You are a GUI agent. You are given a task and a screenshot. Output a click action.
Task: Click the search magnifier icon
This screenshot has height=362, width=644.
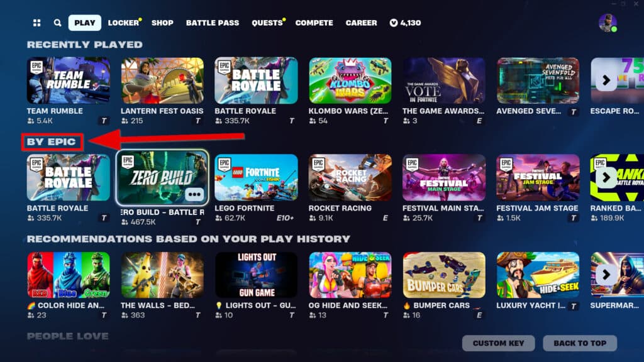point(57,23)
